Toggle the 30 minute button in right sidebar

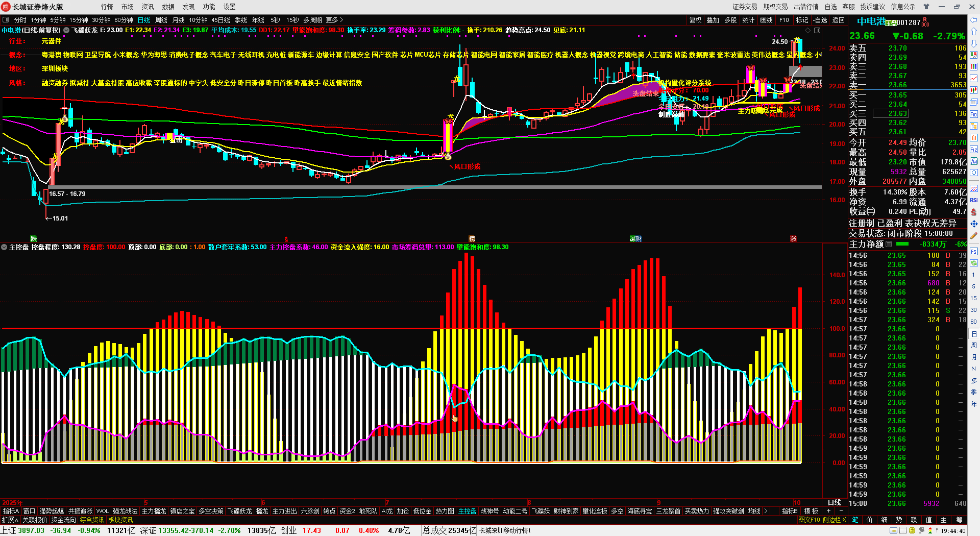[974, 310]
